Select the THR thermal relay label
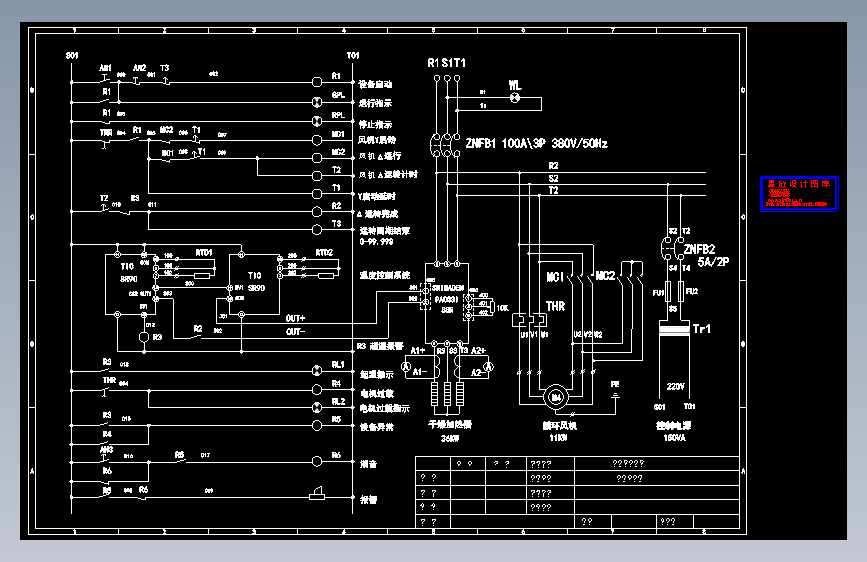The image size is (867, 562). pos(555,306)
